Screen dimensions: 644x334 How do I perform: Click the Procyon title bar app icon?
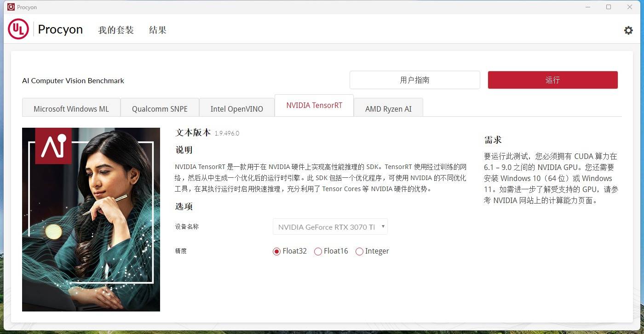tap(11, 7)
